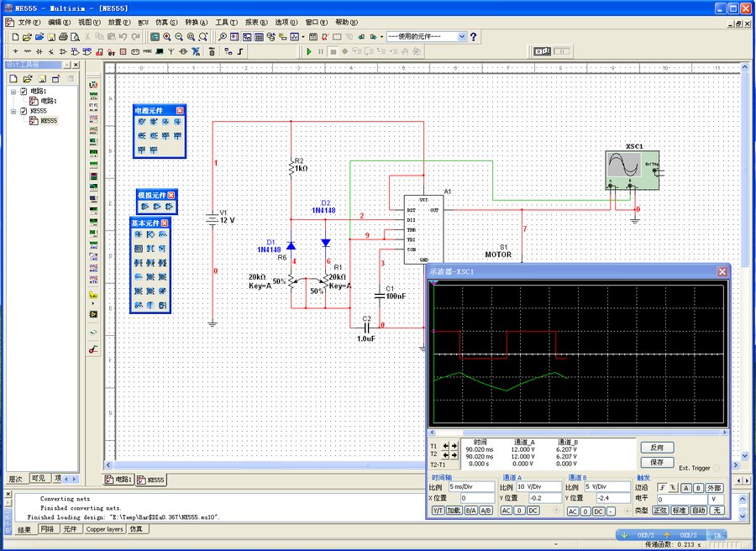The image size is (756, 551).
Task: Open 帮助 menu
Action: pos(347,22)
